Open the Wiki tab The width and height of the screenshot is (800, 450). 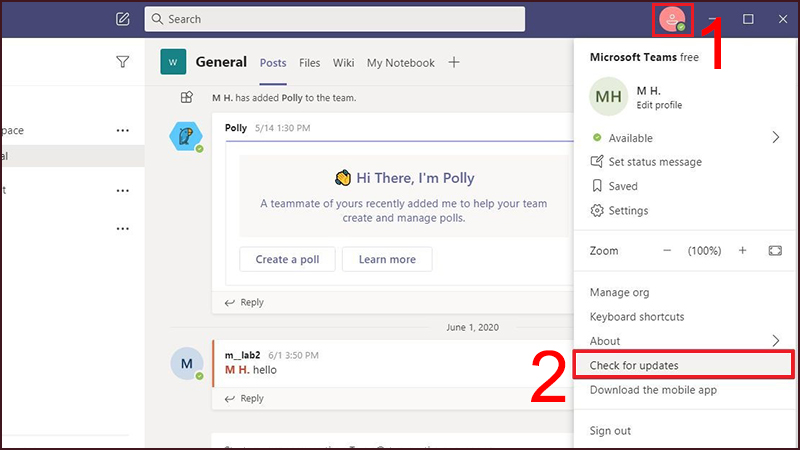pyautogui.click(x=343, y=63)
